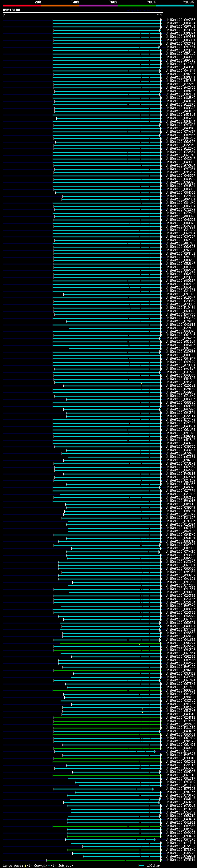Open hit UniRef100_Q9FPL2

(180, 26)
